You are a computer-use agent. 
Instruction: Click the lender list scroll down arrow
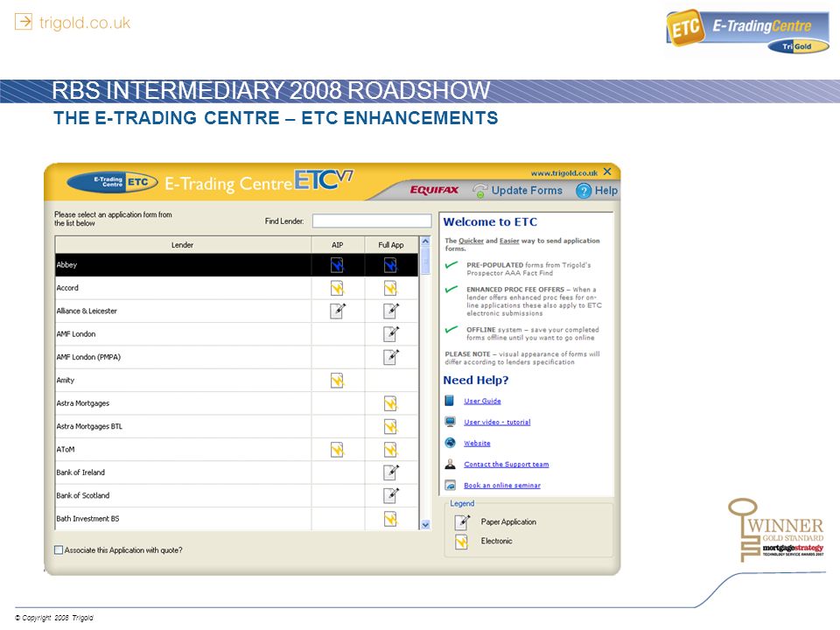426,525
